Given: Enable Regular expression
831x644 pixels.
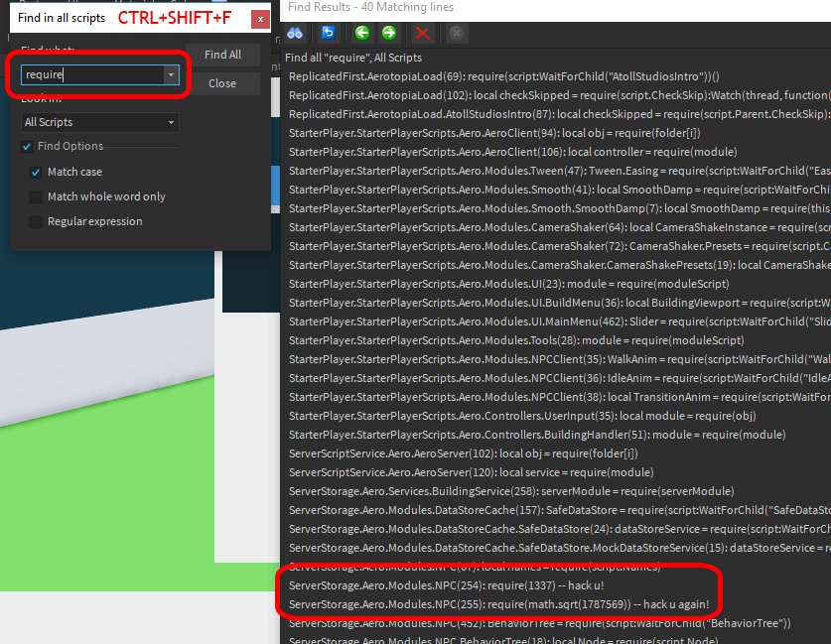Looking at the screenshot, I should click(36, 220).
